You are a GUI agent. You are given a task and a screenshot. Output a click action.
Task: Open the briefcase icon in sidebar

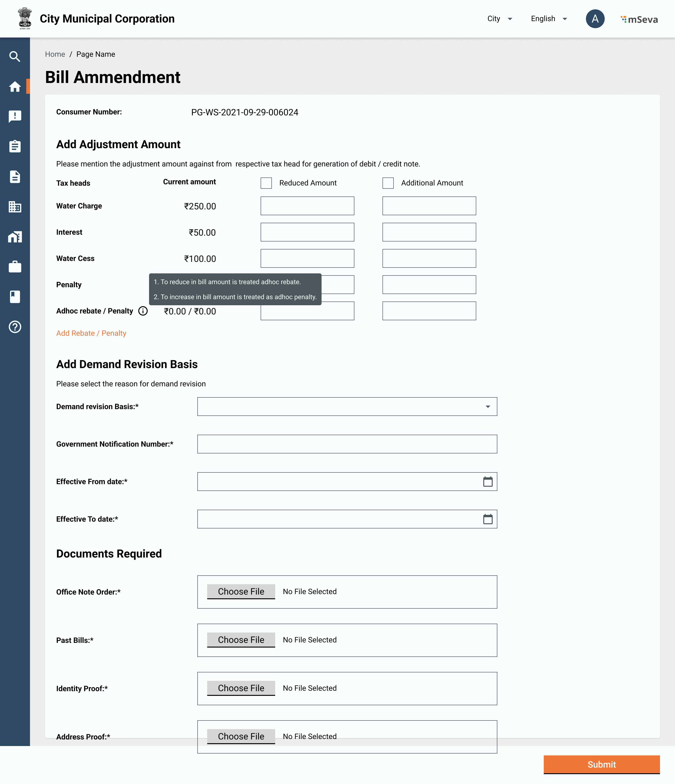(15, 267)
